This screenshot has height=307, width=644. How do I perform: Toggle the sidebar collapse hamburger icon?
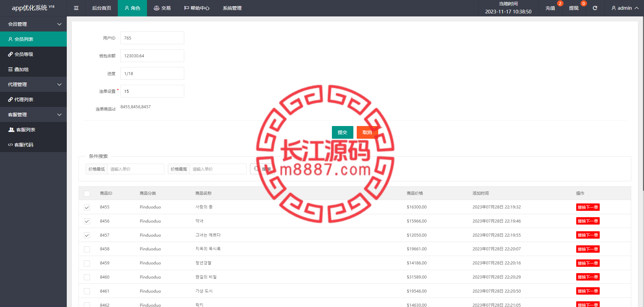pos(76,8)
